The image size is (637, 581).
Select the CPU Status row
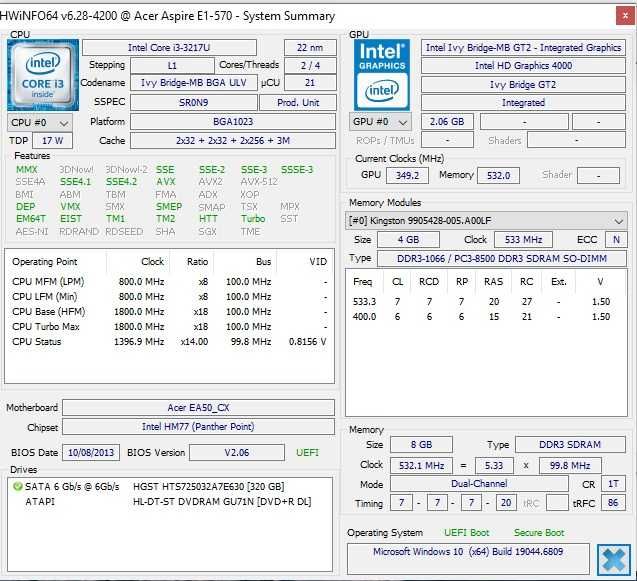click(169, 342)
